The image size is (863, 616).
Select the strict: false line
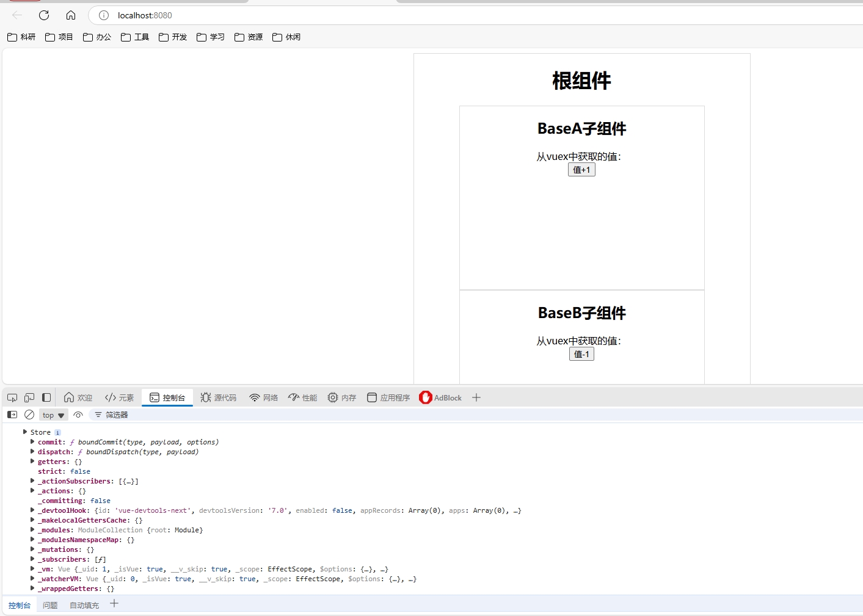64,471
